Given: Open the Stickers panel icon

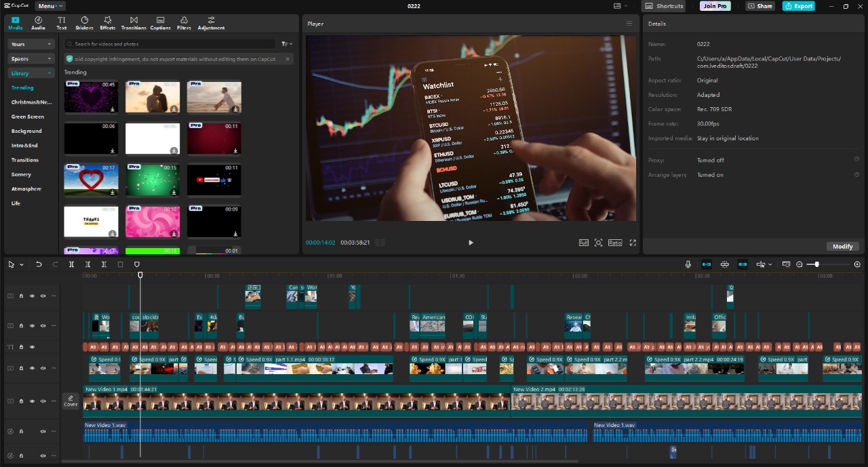Looking at the screenshot, I should coord(84,23).
